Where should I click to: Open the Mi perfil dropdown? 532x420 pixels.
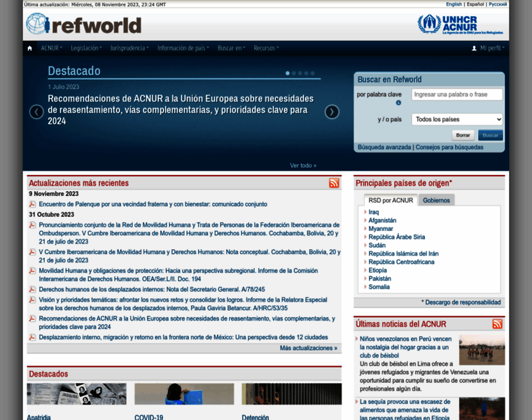point(492,48)
